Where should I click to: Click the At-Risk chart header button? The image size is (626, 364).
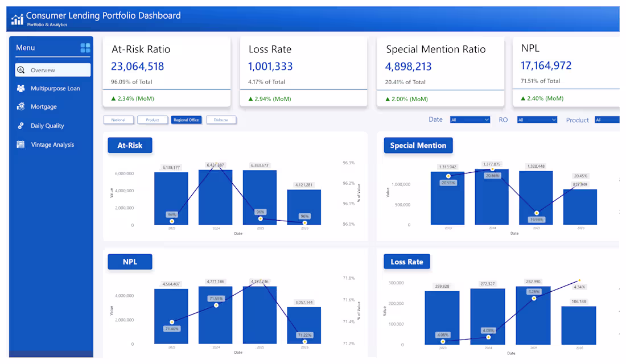[130, 145]
